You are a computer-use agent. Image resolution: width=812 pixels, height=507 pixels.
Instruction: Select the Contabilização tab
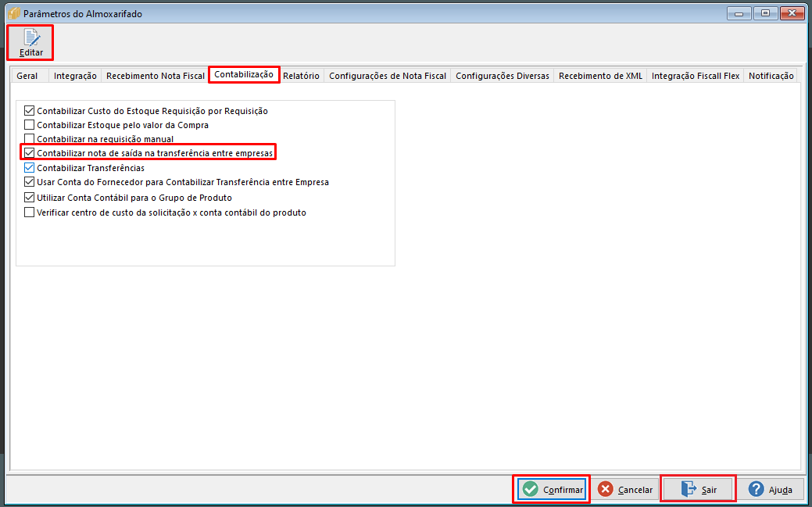(244, 74)
